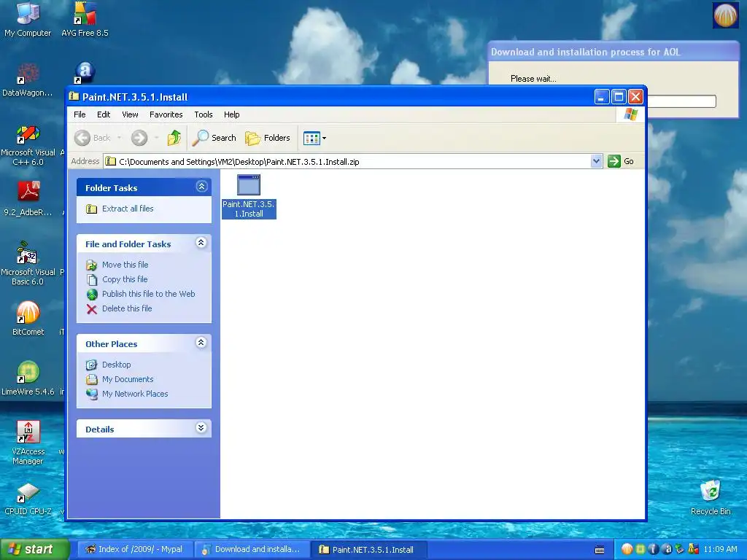The image size is (747, 560).
Task: Click the BitComet icon at top-right corner
Action: click(x=725, y=15)
